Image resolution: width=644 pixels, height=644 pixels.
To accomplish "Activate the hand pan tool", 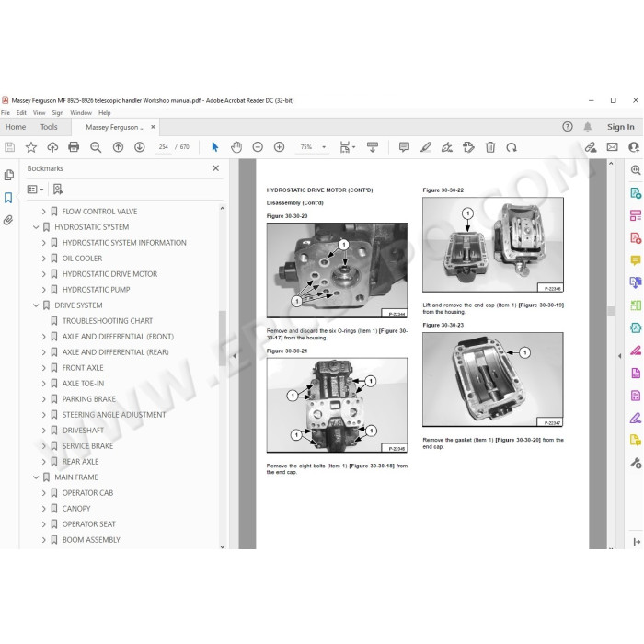I will click(236, 147).
